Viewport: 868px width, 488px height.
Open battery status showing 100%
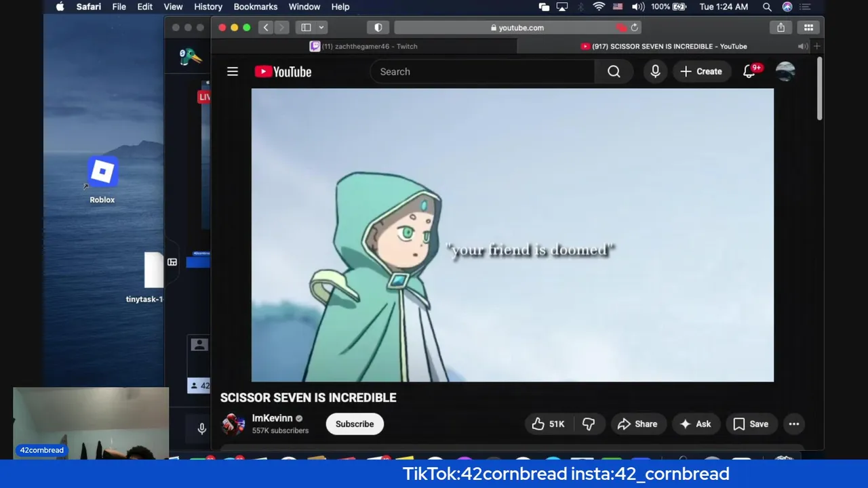click(669, 7)
